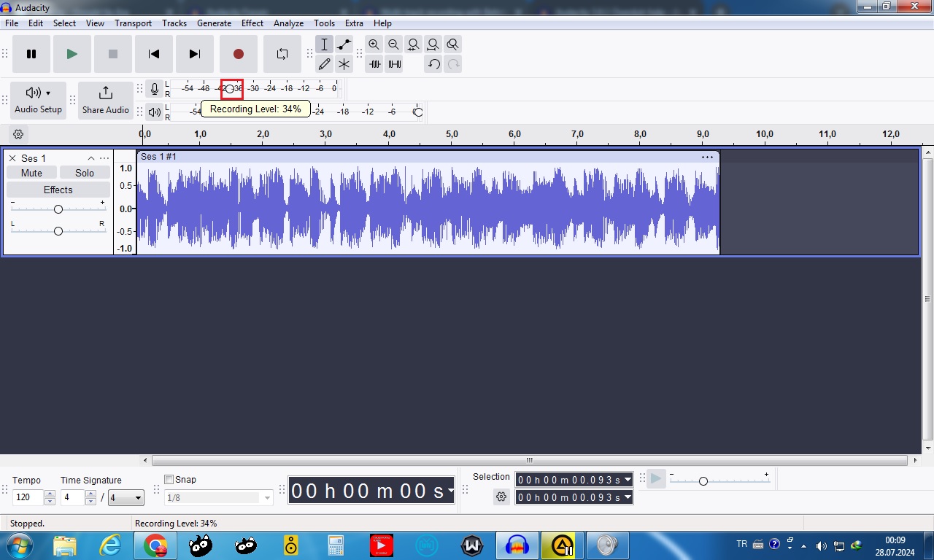Open the Windows Start button
934x560 pixels.
tap(18, 545)
